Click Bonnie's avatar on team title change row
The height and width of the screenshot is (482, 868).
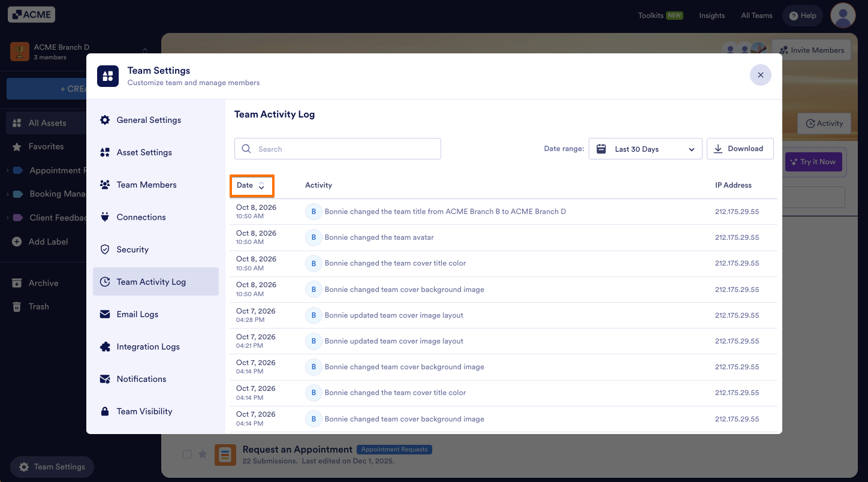tap(314, 212)
